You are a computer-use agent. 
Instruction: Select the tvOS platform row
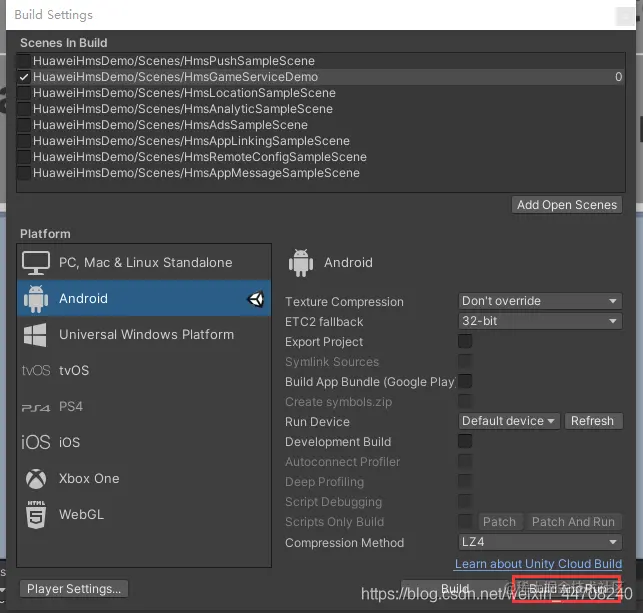click(x=144, y=370)
